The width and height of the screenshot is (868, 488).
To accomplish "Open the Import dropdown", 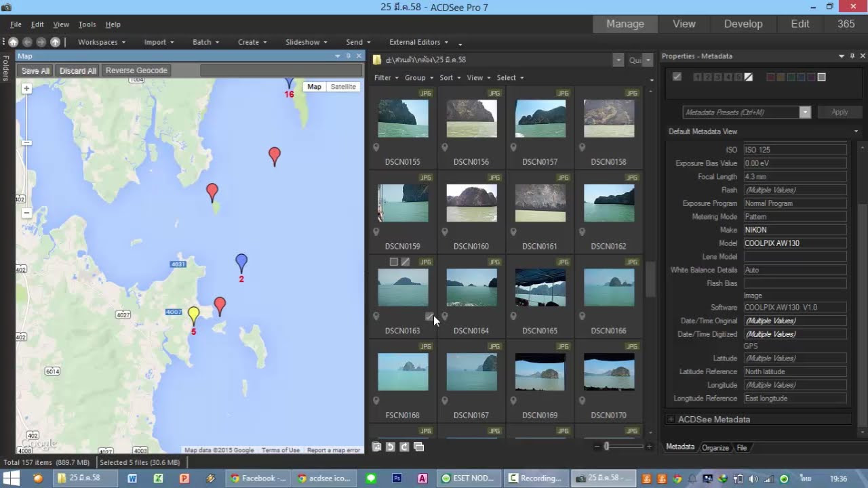I will (x=159, y=42).
